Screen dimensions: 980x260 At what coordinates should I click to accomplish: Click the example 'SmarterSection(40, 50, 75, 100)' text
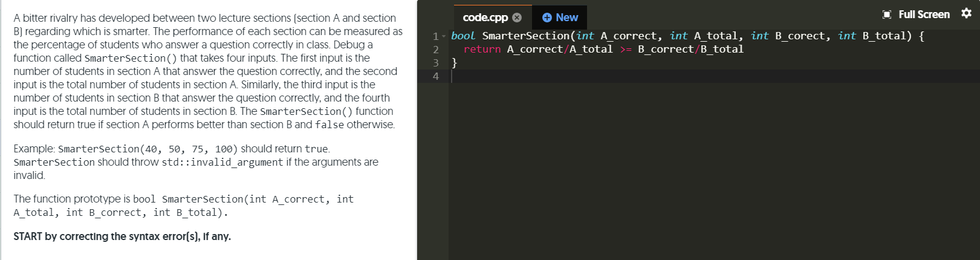click(149, 149)
